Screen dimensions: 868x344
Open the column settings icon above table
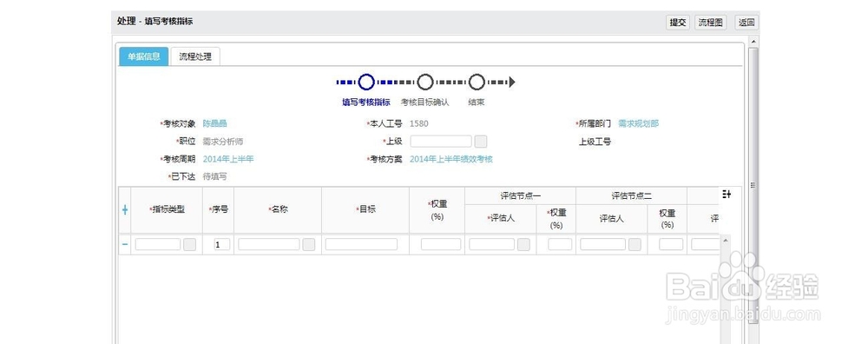point(727,194)
